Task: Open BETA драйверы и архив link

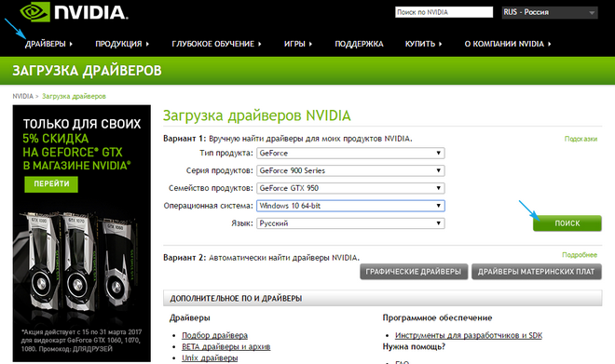Action: pyautogui.click(x=225, y=346)
